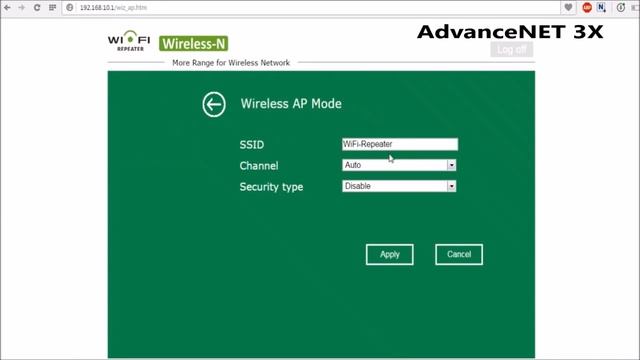This screenshot has width=640, height=360.
Task: Go back using browser back arrow
Action: pos(7,7)
